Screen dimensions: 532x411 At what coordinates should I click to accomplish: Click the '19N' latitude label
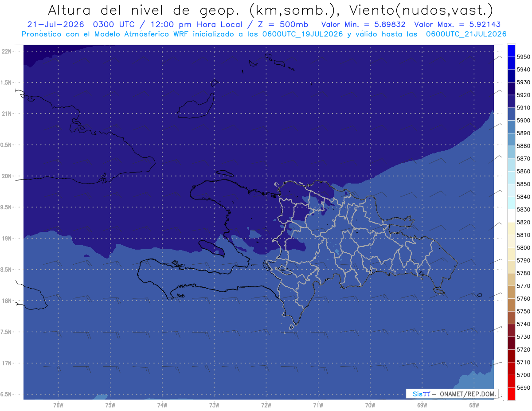[x=7, y=239]
